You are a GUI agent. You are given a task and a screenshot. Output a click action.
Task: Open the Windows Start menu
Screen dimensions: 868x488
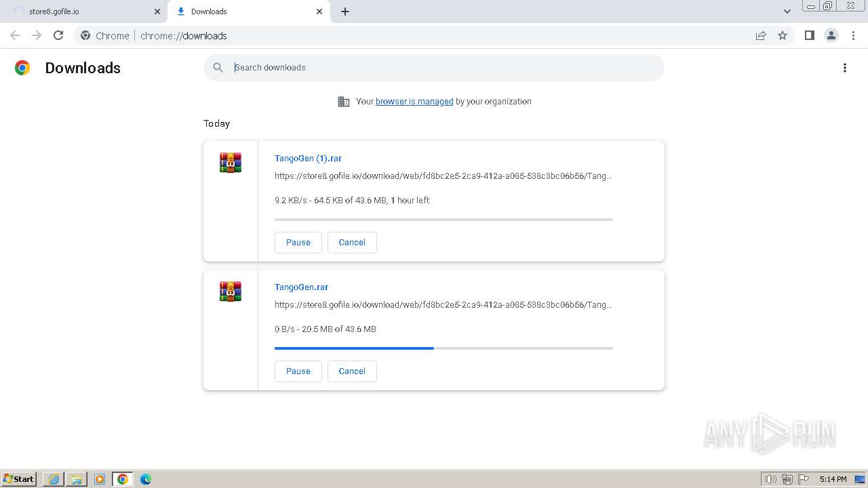(x=19, y=479)
